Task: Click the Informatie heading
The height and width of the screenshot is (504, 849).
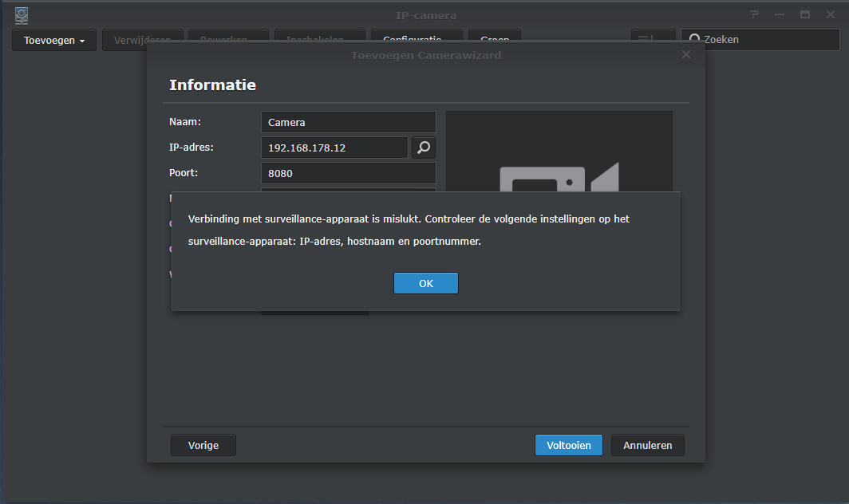Action: click(x=213, y=85)
